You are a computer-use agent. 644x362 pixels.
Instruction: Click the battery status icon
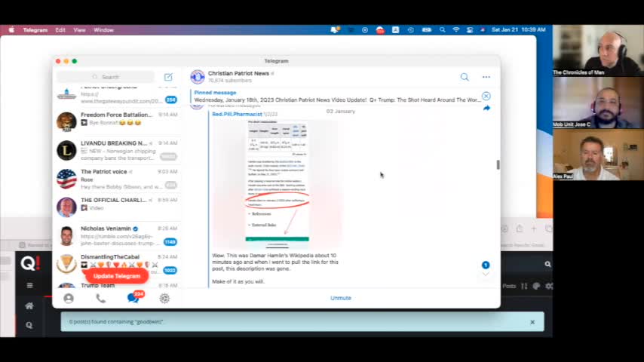(x=427, y=30)
